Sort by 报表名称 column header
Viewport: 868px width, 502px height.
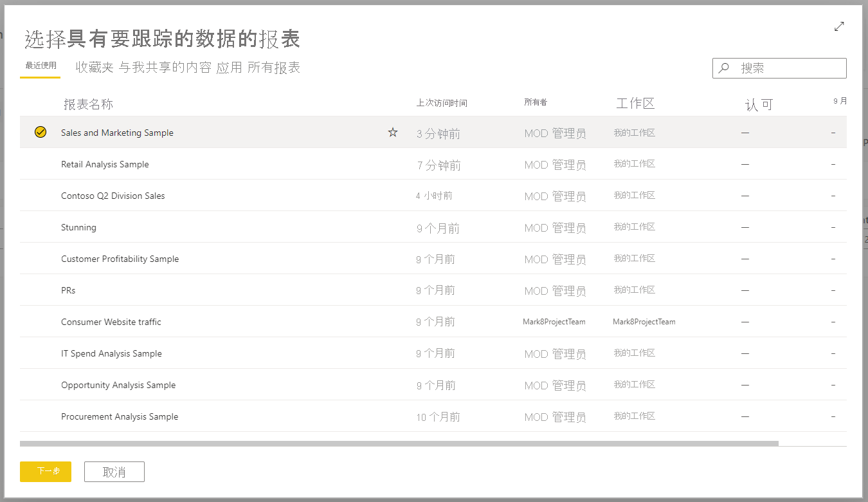(x=88, y=104)
